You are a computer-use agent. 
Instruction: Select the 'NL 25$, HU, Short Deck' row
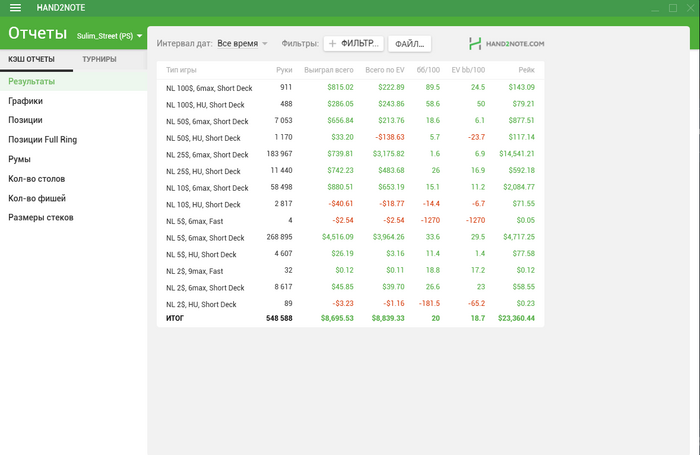coord(350,171)
